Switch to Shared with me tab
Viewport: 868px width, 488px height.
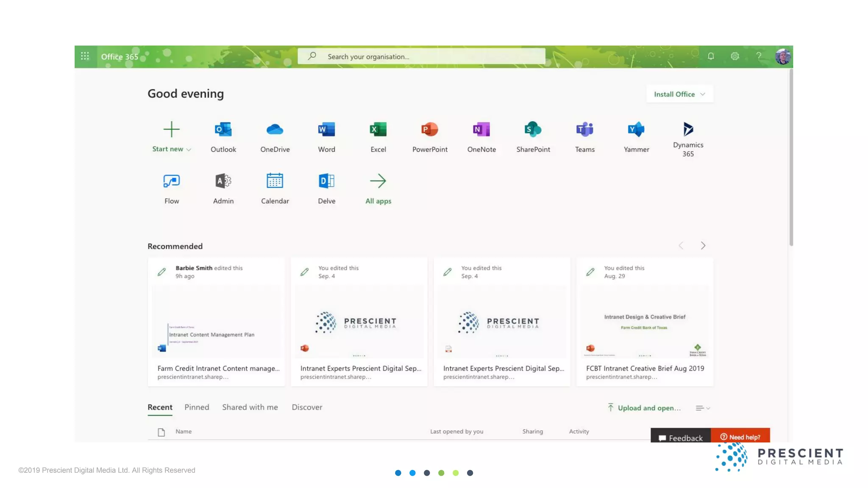(250, 407)
